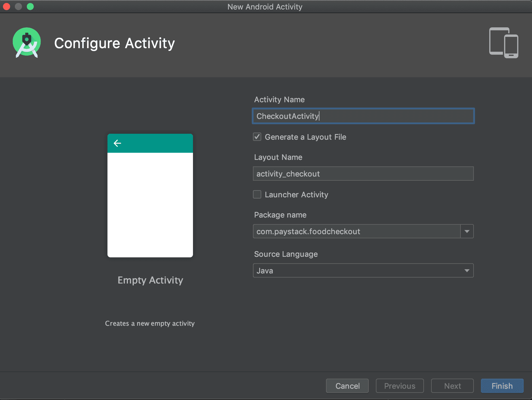
Task: Click the Activity Name label
Action: [x=279, y=100]
